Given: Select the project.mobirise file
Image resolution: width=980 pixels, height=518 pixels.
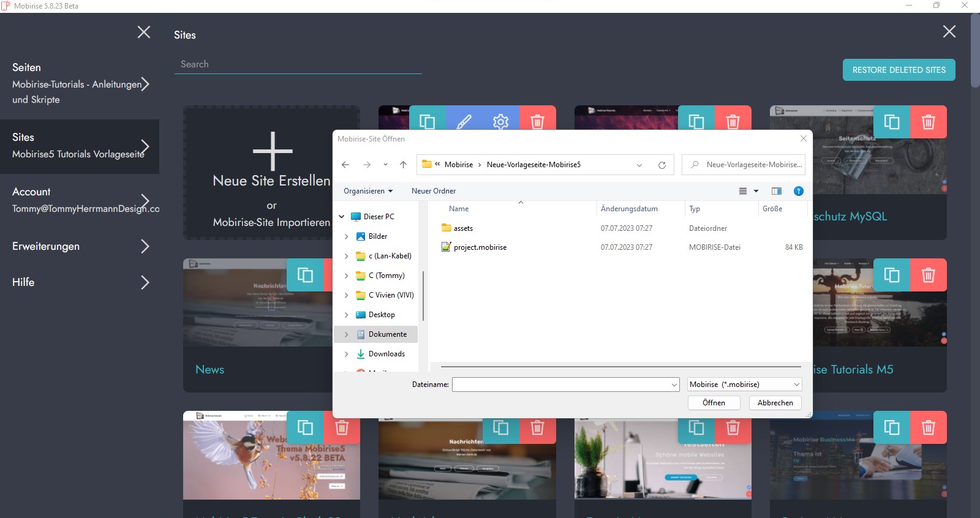Looking at the screenshot, I should [x=480, y=247].
